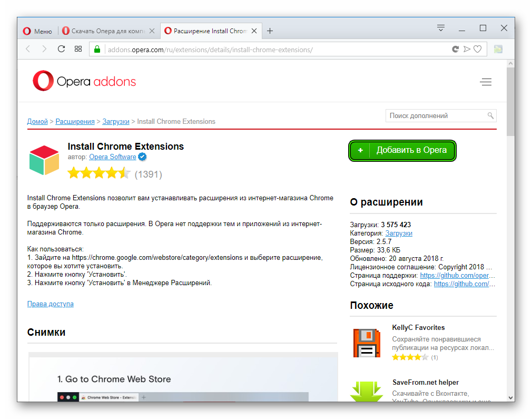Go to Домой breadcrumb link
This screenshot has width=532, height=419.
pos(37,122)
